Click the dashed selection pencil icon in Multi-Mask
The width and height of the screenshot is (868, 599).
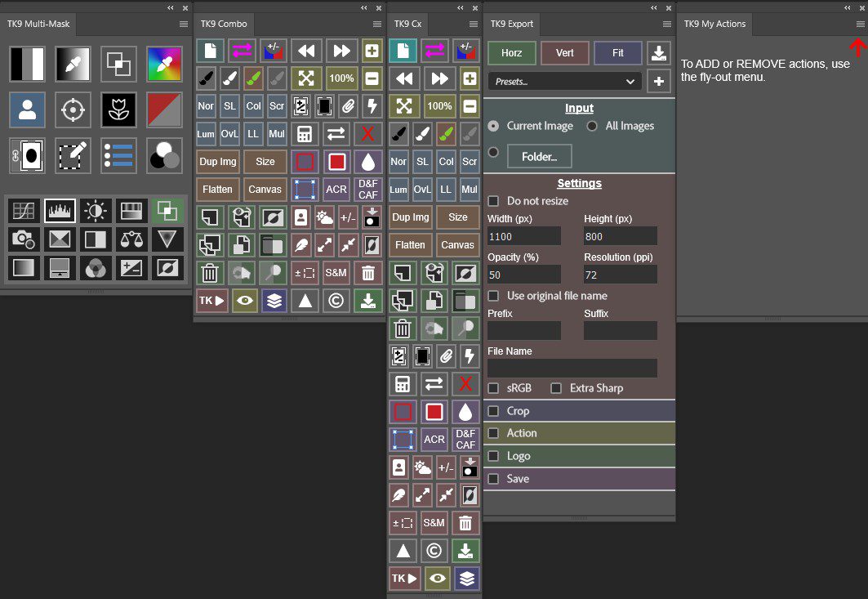tap(73, 156)
